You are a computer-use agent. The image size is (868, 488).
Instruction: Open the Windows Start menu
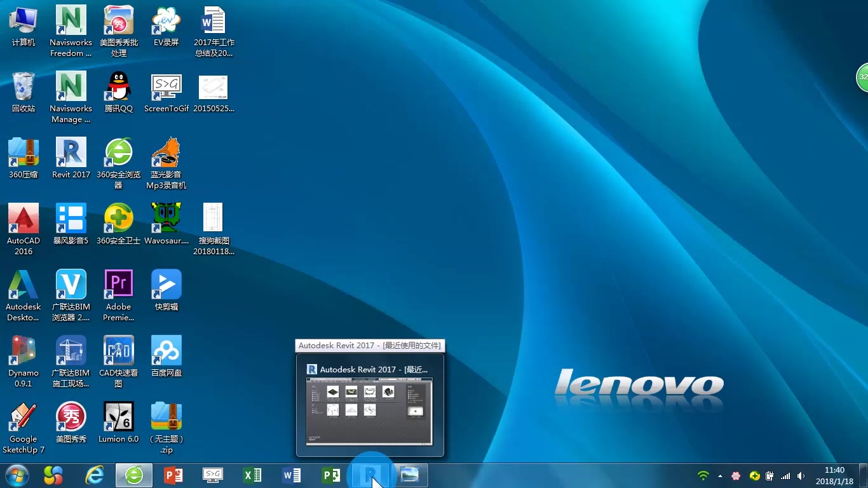click(x=17, y=475)
